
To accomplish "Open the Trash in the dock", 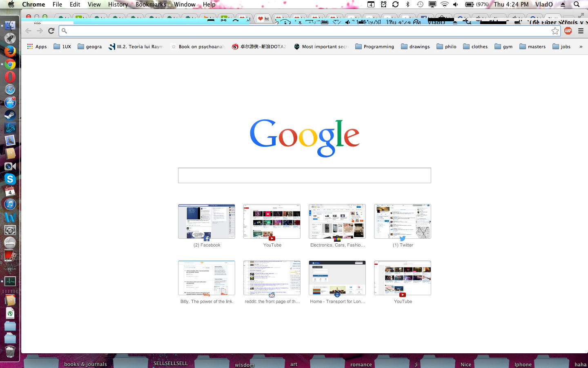I will click(x=10, y=352).
